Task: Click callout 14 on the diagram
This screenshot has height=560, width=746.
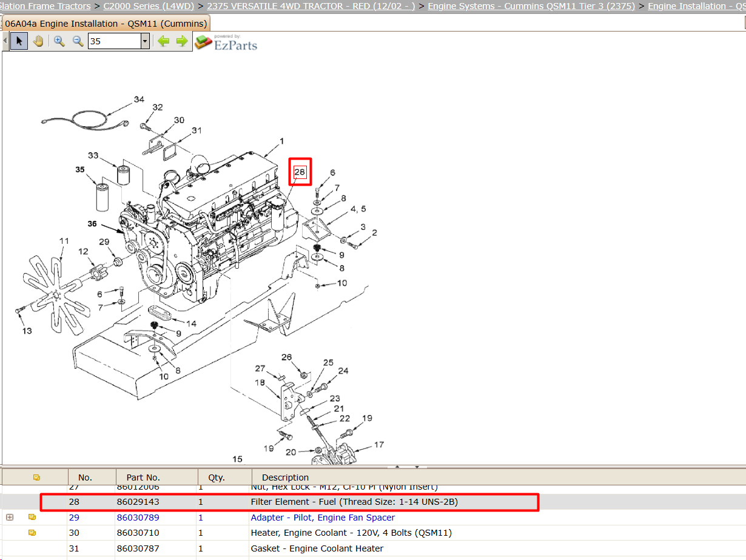Action: 191,323
